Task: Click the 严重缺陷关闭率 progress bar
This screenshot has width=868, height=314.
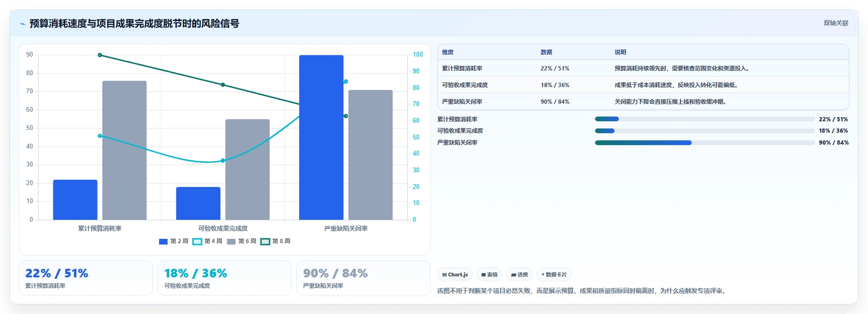Action: (x=705, y=143)
